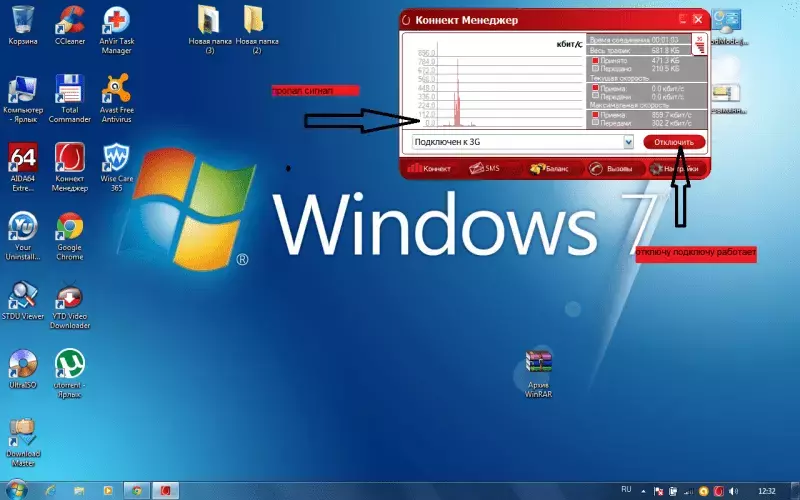The height and width of the screenshot is (500, 800).
Task: Switch to Chrome in the taskbar
Action: [136, 491]
